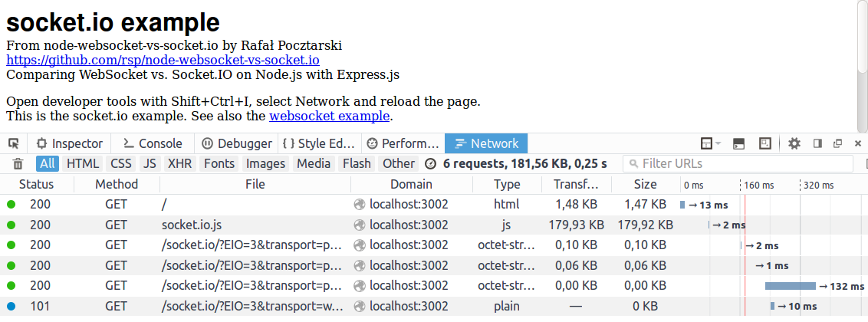The height and width of the screenshot is (322, 868).
Task: Follow the websocket example link
Action: pyautogui.click(x=330, y=117)
